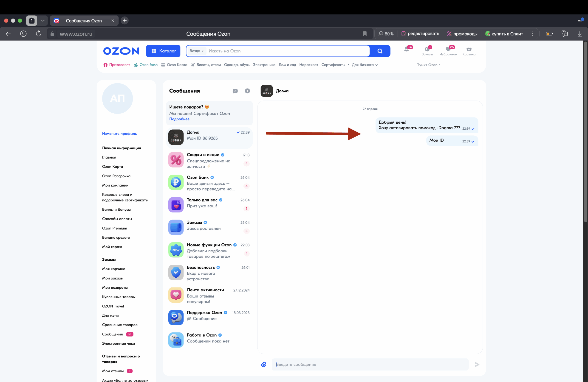The image size is (588, 382).
Task: Open Билеты, отели section
Action: 206,65
